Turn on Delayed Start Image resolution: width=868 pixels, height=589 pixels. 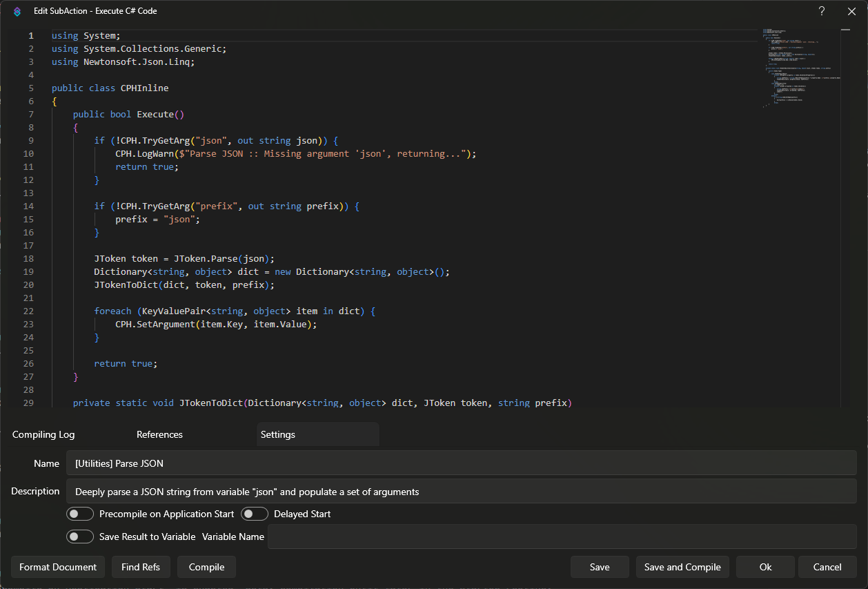click(x=255, y=514)
